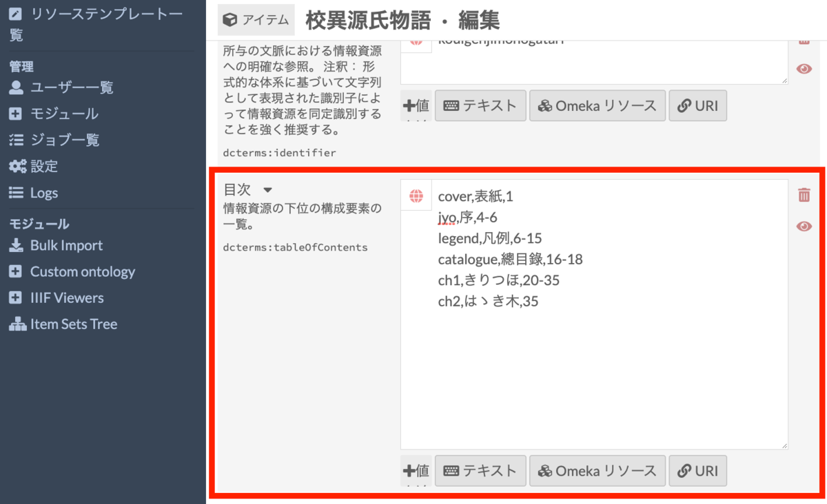Viewport: 827px width, 504px height.
Task: Click the gears icon beside 設定
Action: [x=17, y=166]
